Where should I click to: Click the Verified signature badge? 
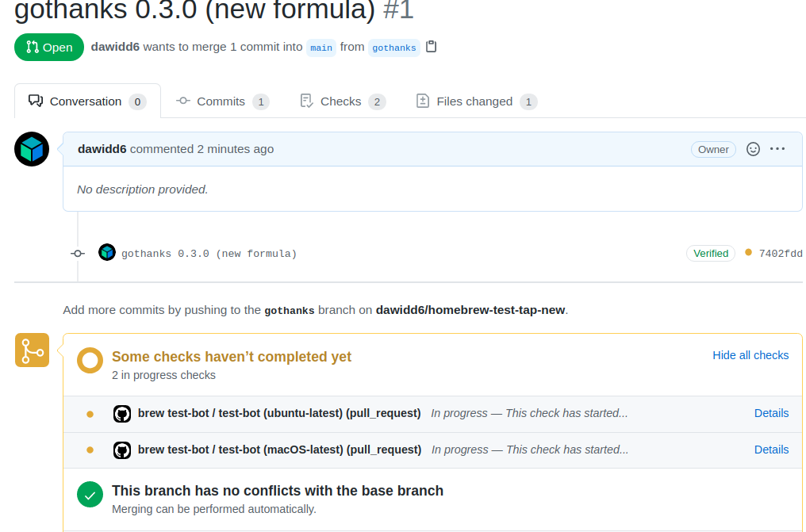tap(710, 253)
